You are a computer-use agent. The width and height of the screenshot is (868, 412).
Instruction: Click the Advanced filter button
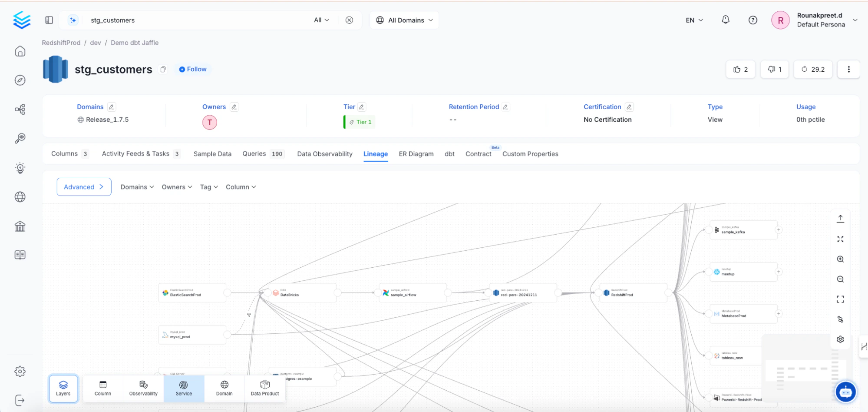84,187
